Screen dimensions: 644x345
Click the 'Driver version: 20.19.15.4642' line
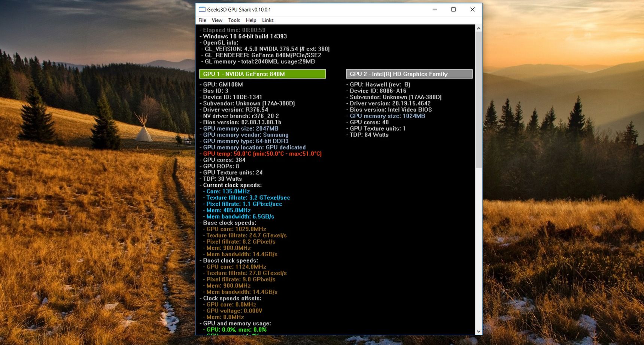[388, 103]
